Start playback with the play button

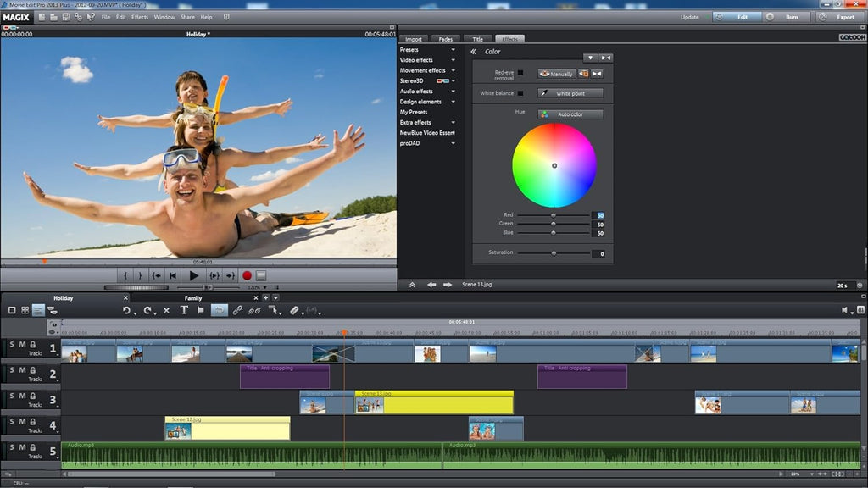(x=193, y=275)
